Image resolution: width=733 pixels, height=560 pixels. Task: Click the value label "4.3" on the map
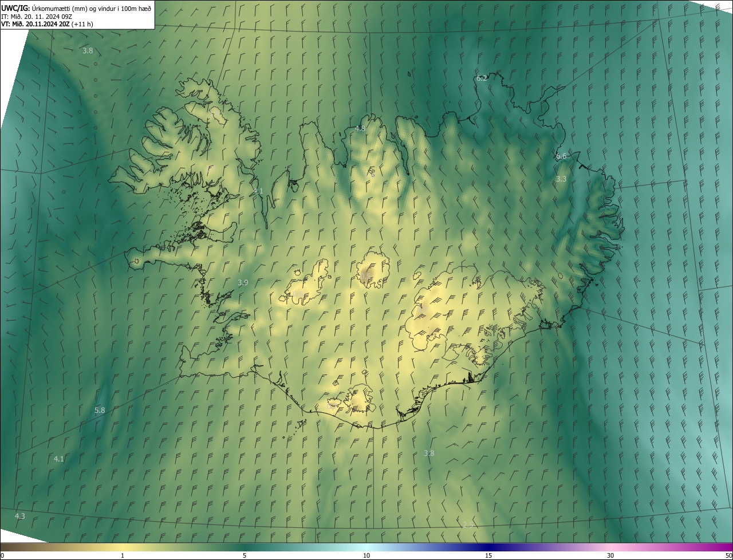[20, 516]
